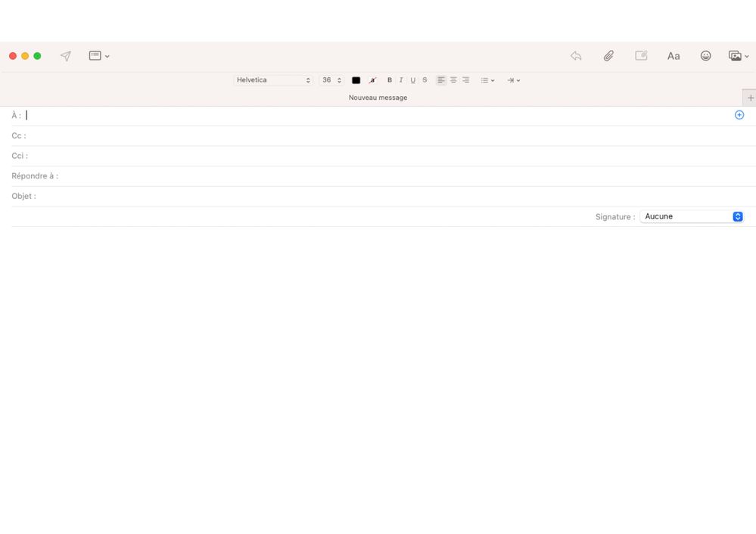Pick text color from black swatch

click(356, 80)
